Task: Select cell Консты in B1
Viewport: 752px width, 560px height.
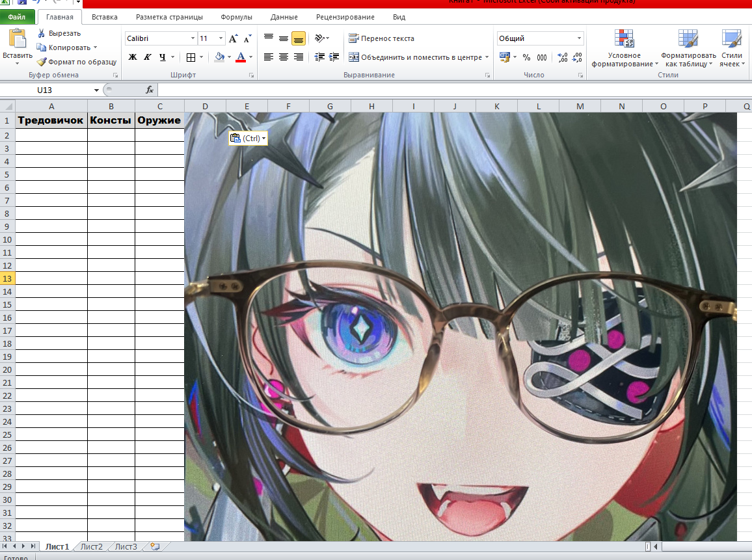Action: (x=111, y=120)
